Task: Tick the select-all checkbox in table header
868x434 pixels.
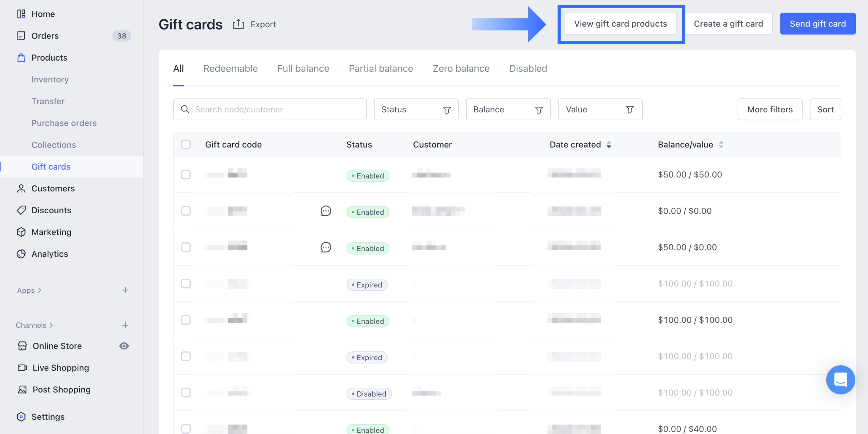Action: [186, 144]
